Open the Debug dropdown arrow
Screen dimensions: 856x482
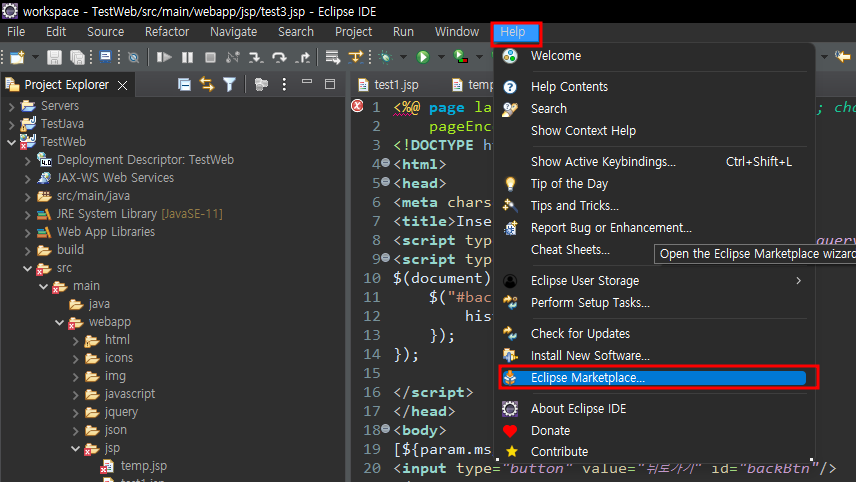pos(403,57)
